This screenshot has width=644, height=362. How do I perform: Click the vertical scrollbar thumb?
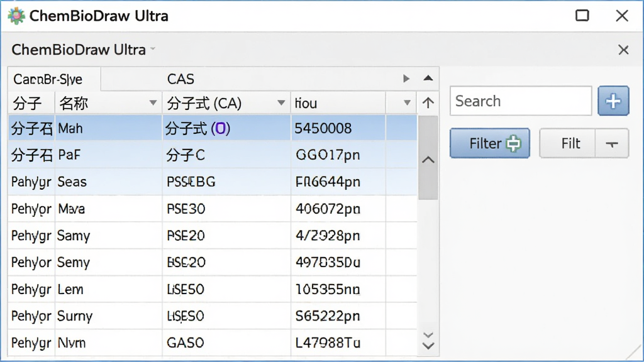click(x=428, y=158)
